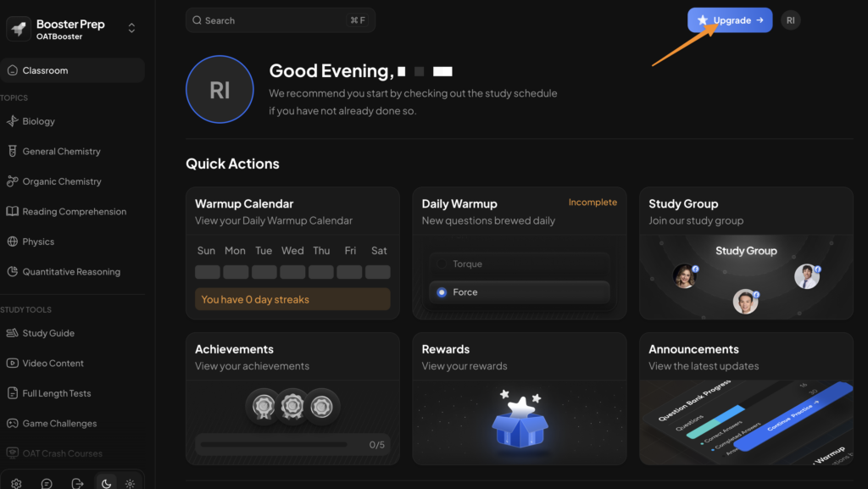This screenshot has width=868, height=489.
Task: Open settings via the gear icon
Action: (16, 483)
